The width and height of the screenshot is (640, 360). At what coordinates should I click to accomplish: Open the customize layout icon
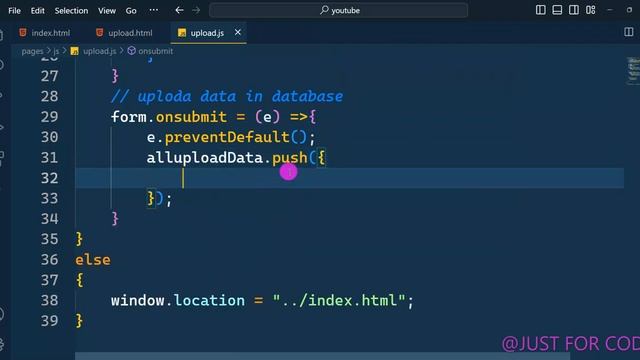coord(591,10)
